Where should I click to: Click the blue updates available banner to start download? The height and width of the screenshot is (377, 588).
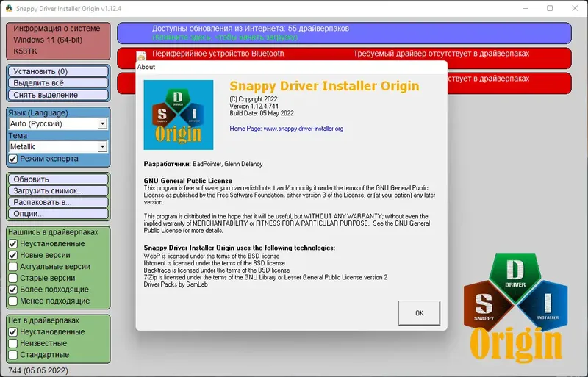[344, 33]
